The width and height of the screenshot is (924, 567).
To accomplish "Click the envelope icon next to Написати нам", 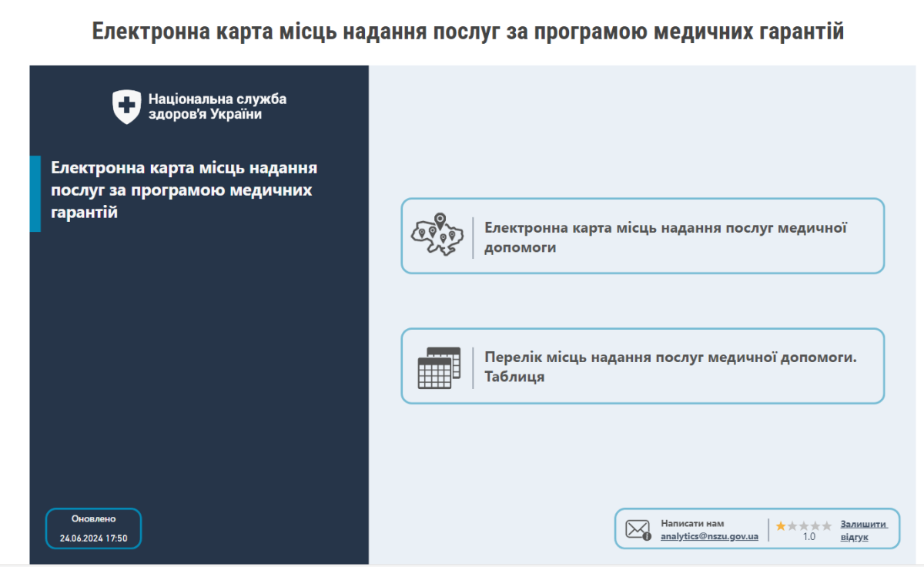I will 637,527.
